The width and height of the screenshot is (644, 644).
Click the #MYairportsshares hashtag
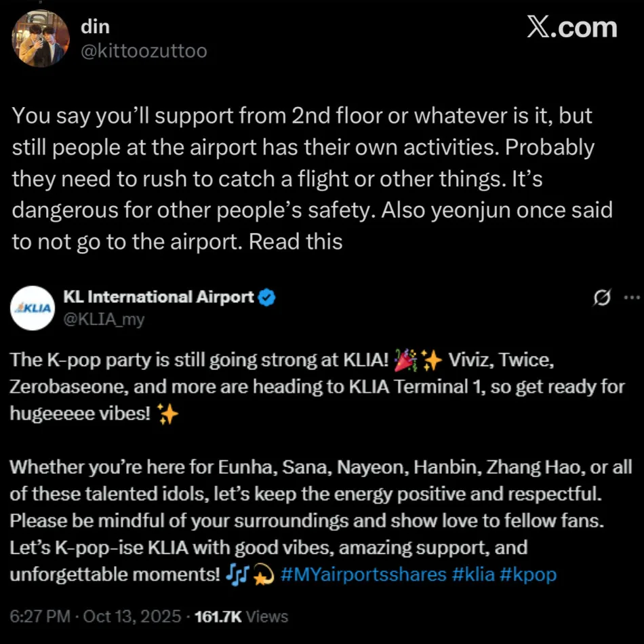363,574
